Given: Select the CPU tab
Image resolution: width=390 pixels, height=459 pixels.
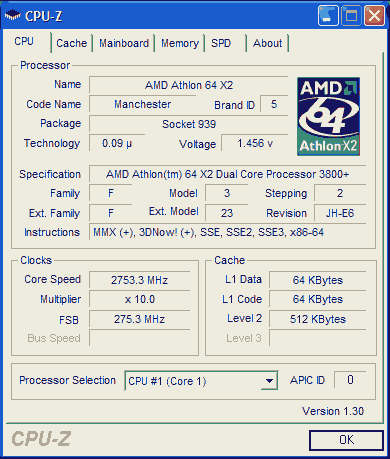Looking at the screenshot, I should (x=24, y=42).
